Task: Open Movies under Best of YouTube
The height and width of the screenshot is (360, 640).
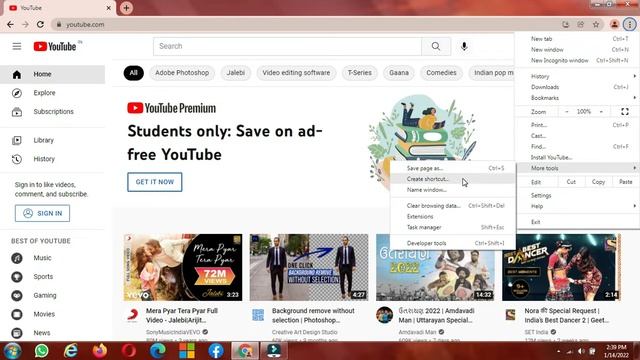Action: pos(52,314)
